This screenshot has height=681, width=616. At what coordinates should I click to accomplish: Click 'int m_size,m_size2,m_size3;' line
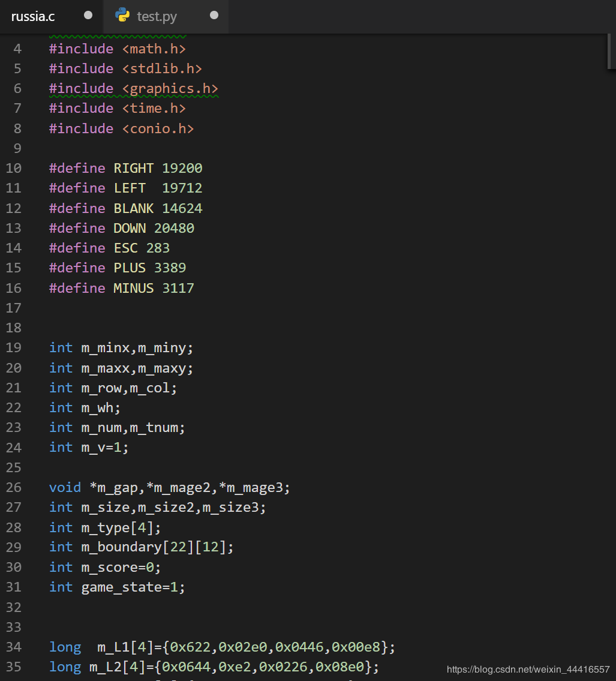(x=158, y=507)
